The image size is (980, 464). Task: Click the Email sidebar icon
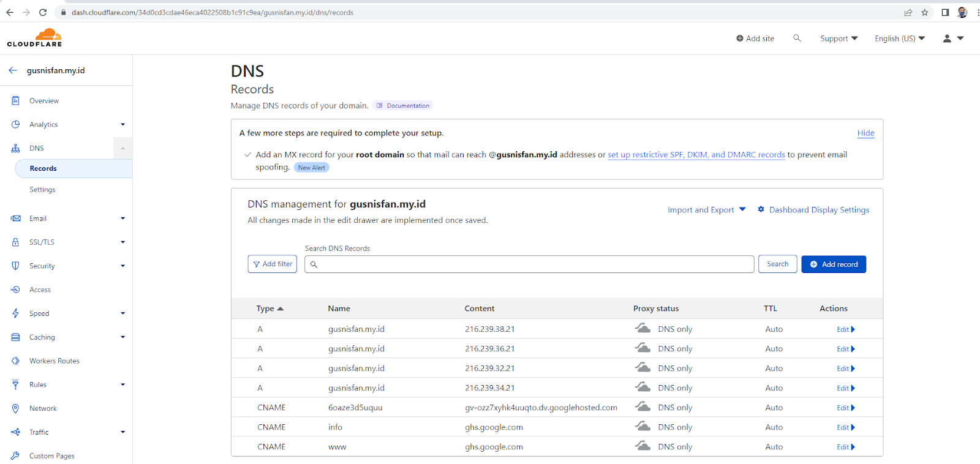tap(15, 219)
